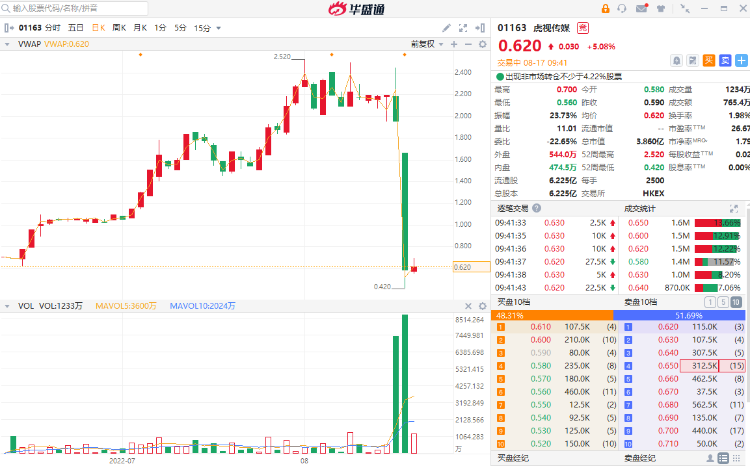The height and width of the screenshot is (466, 750).
Task: Open VOL indicator settings gear
Action: click(x=483, y=306)
